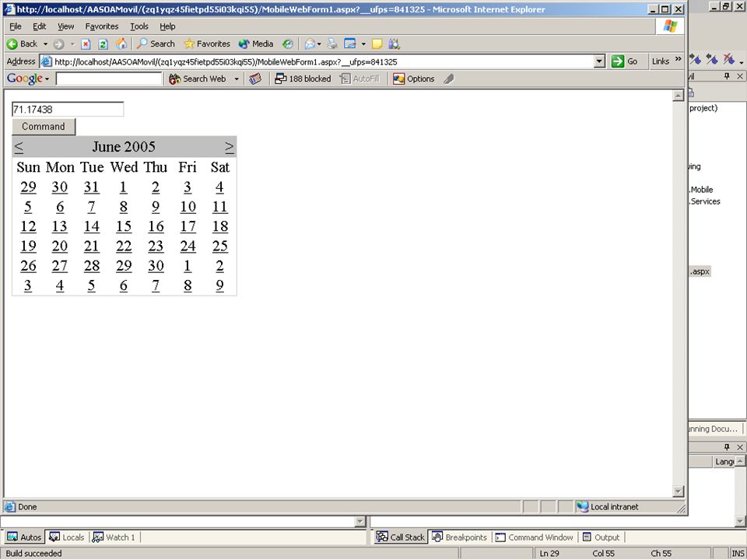The image size is (747, 560).
Task: Refresh the page via Refresh icon
Action: coord(103,44)
